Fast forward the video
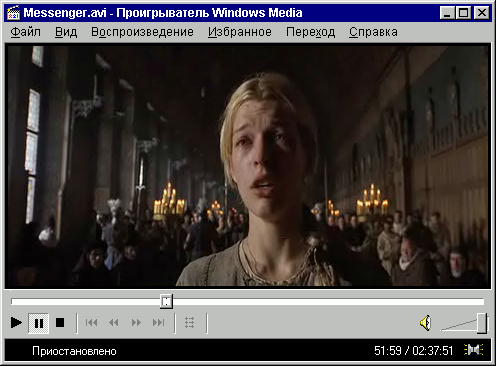 (136, 323)
